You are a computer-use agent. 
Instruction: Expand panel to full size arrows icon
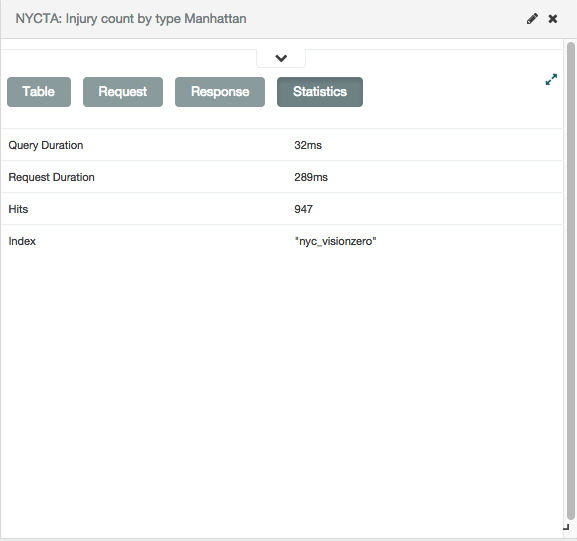point(551,79)
